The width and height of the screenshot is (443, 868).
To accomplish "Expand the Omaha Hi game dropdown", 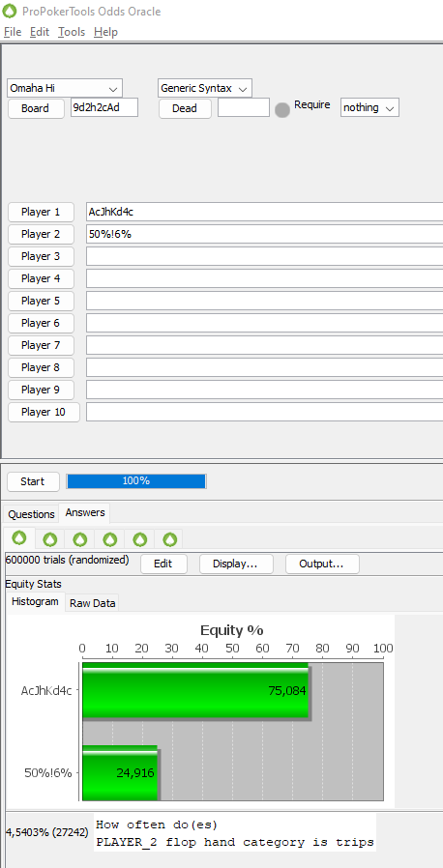I will 65,88.
